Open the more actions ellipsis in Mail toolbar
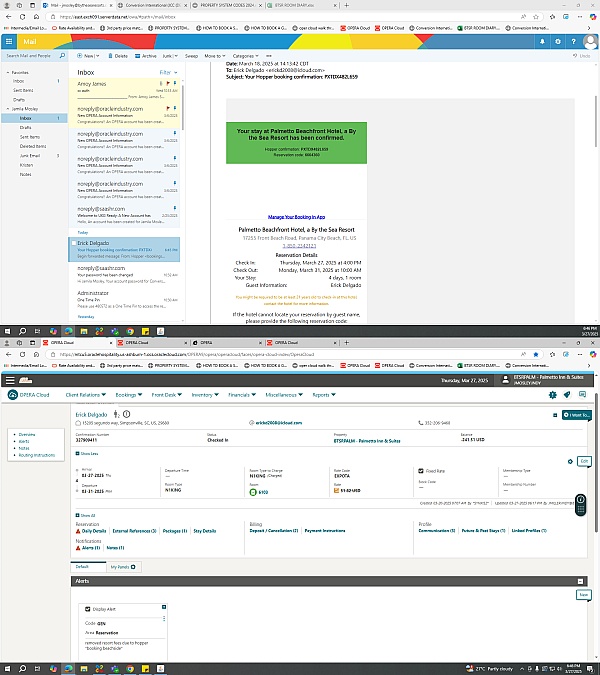 (269, 56)
